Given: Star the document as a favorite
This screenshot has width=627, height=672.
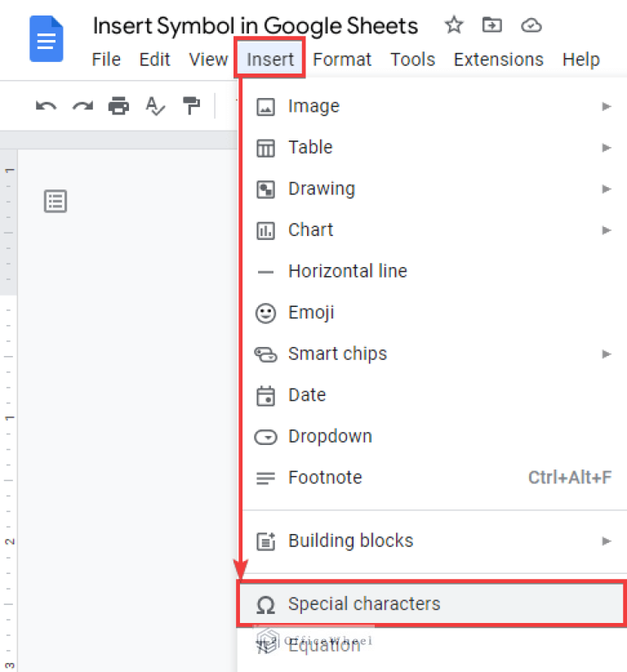Looking at the screenshot, I should [454, 26].
